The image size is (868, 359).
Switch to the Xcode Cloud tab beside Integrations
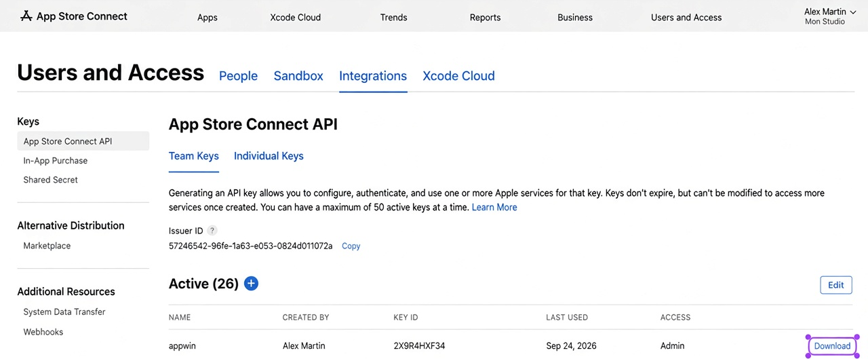(x=458, y=76)
